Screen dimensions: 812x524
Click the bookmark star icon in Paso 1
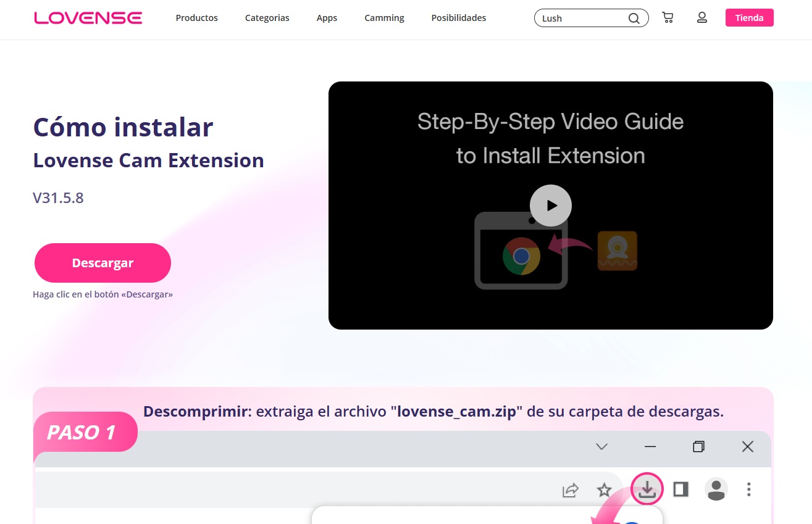coord(604,490)
